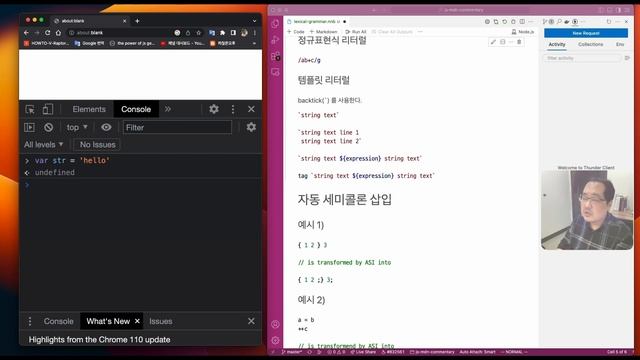Open a new Chrome tab with plus
Screen dimensions: 640x360
[x=137, y=21]
